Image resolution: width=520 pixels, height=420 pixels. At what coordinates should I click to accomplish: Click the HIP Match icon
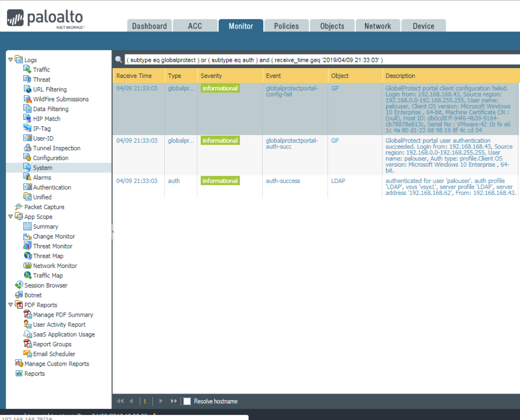(x=27, y=119)
